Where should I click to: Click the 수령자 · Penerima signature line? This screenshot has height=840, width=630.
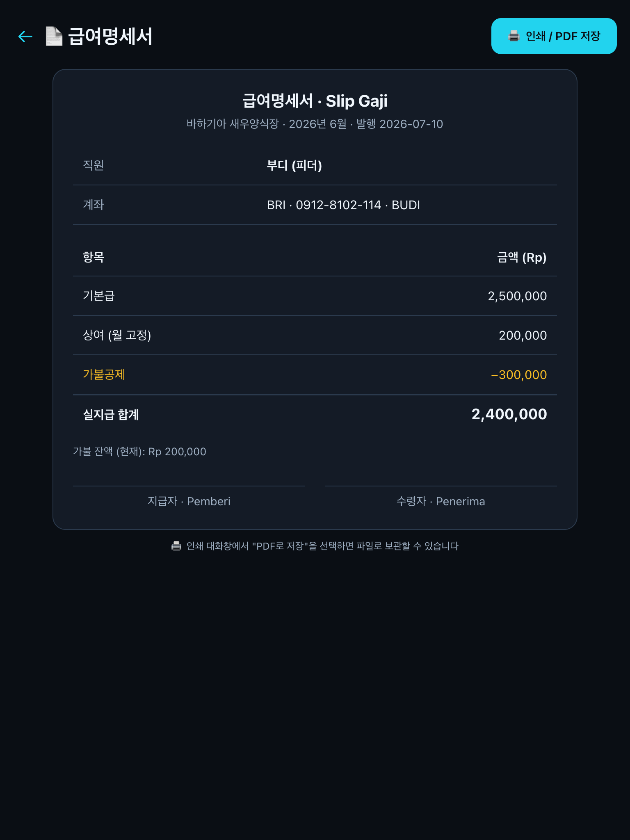click(x=441, y=501)
